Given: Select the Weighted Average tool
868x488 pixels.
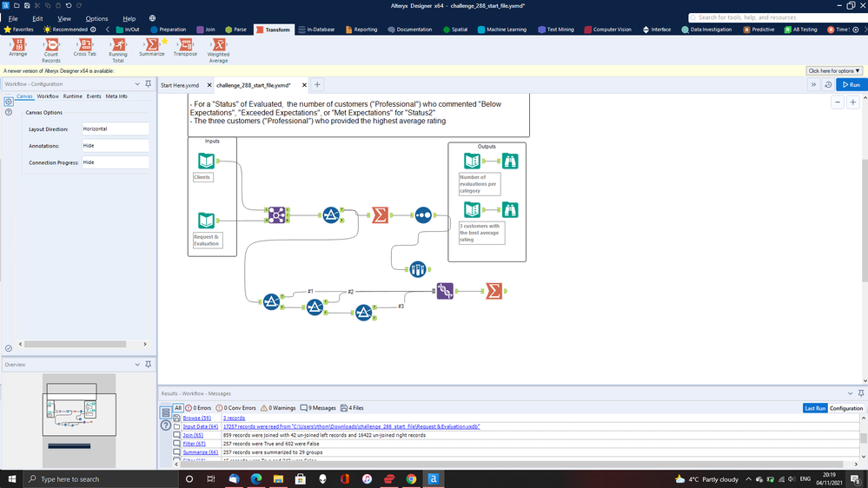Looking at the screenshot, I should point(218,50).
